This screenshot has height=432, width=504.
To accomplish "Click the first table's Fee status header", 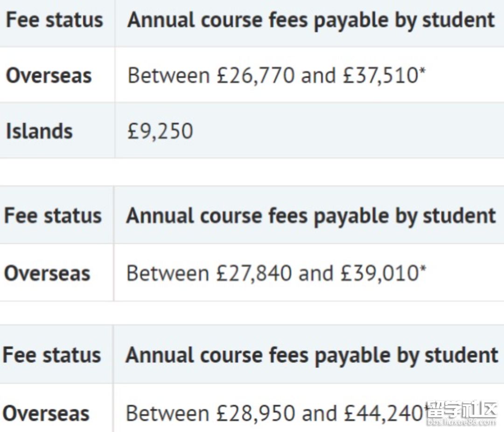I will [x=55, y=20].
